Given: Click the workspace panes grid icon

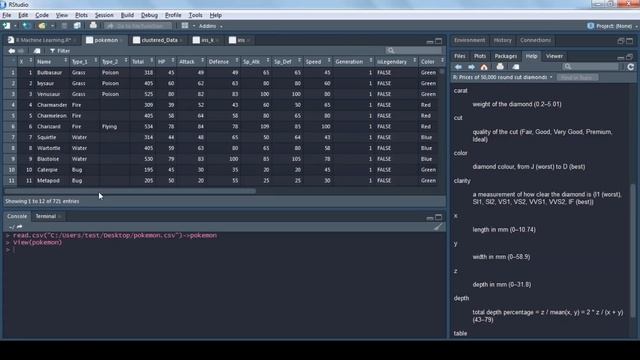Looking at the screenshot, I should [x=185, y=26].
